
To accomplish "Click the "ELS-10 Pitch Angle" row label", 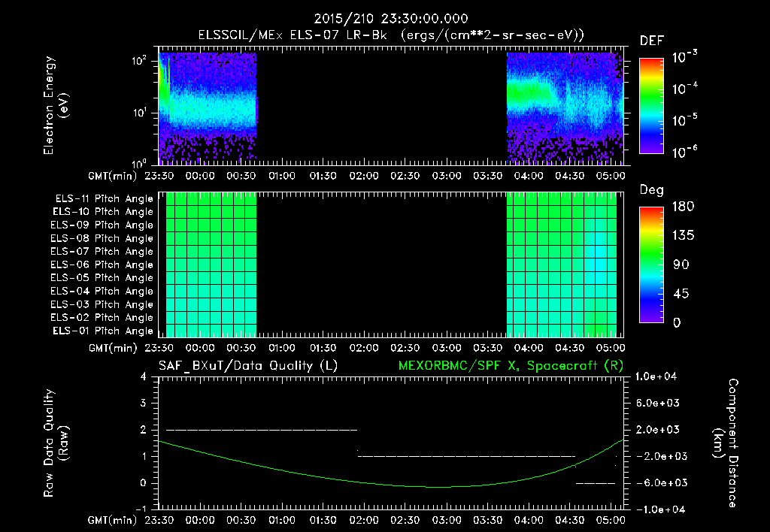I will (103, 212).
